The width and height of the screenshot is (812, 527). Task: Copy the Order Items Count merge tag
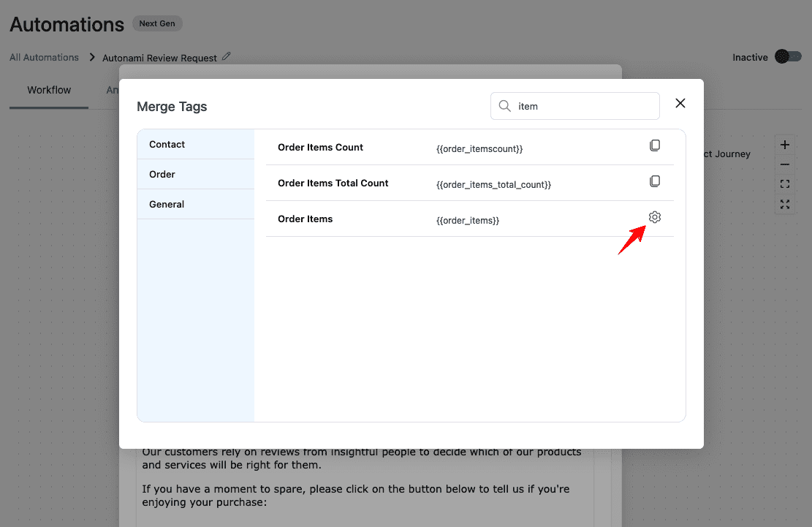655,145
